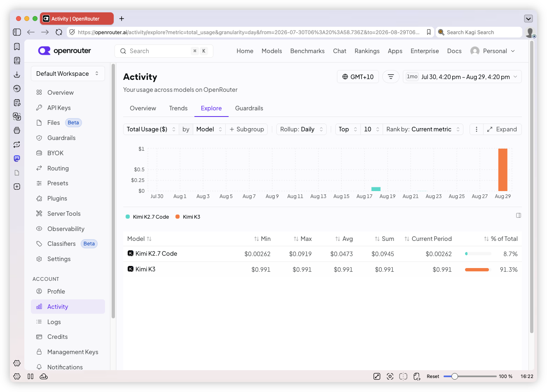Click the Expand chart button
547x392 pixels.
pyautogui.click(x=502, y=129)
